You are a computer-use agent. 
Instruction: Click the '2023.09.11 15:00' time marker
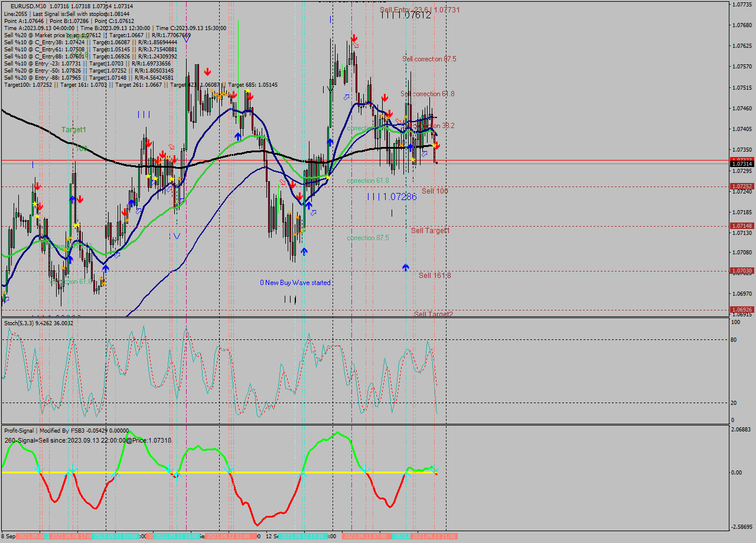pos(177,537)
